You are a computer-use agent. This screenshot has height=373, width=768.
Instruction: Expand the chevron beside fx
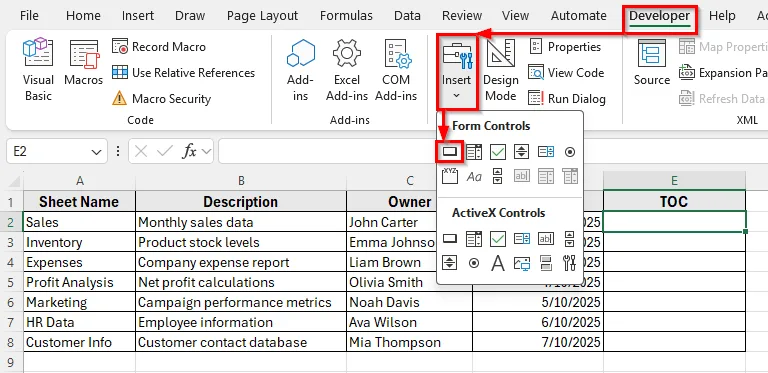point(207,152)
